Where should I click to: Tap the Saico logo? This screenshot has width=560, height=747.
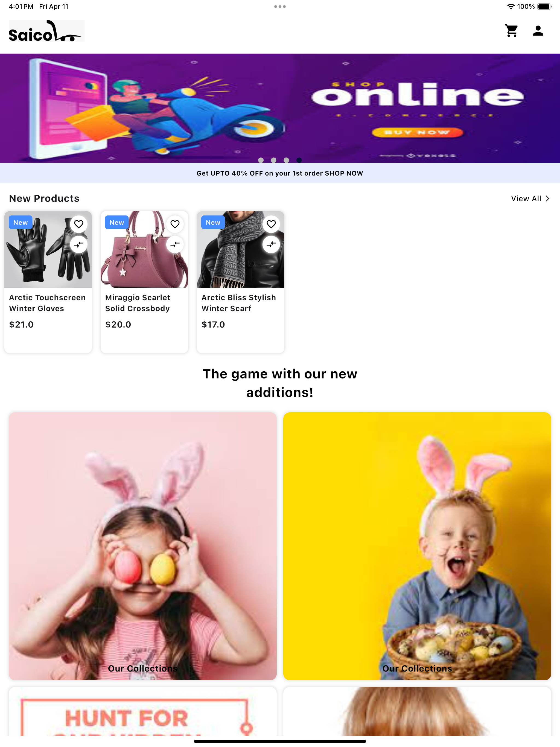(x=46, y=31)
